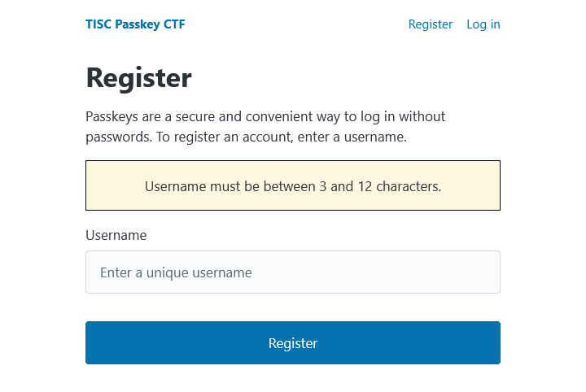This screenshot has height=392, width=586.
Task: Click the large Register page heading
Action: (139, 78)
